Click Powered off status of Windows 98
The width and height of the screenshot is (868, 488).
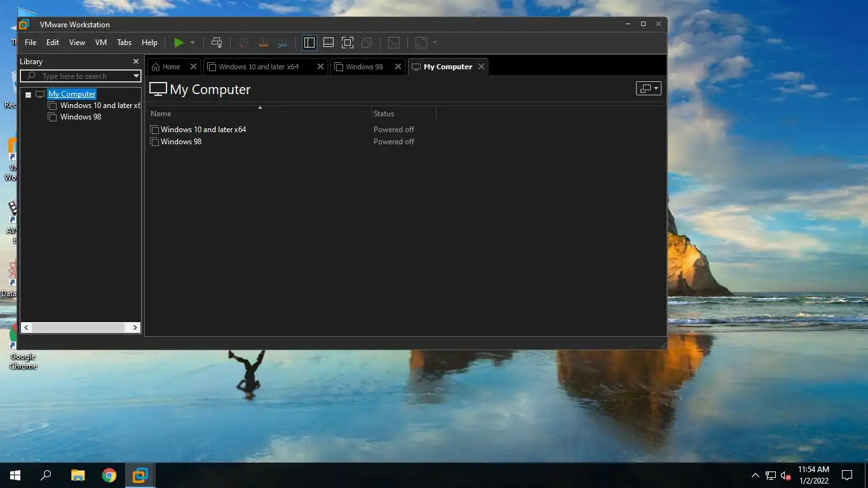point(394,142)
